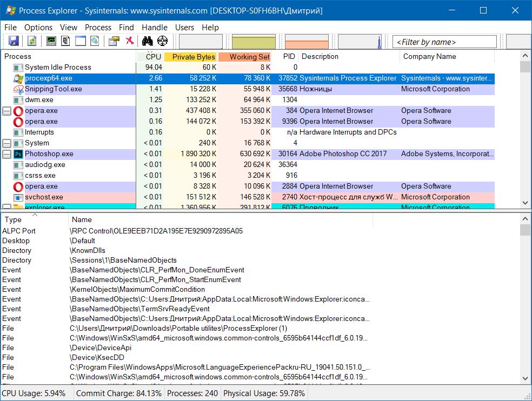Click the SnippingTool.exe scissors icon
532x401 pixels.
point(18,89)
